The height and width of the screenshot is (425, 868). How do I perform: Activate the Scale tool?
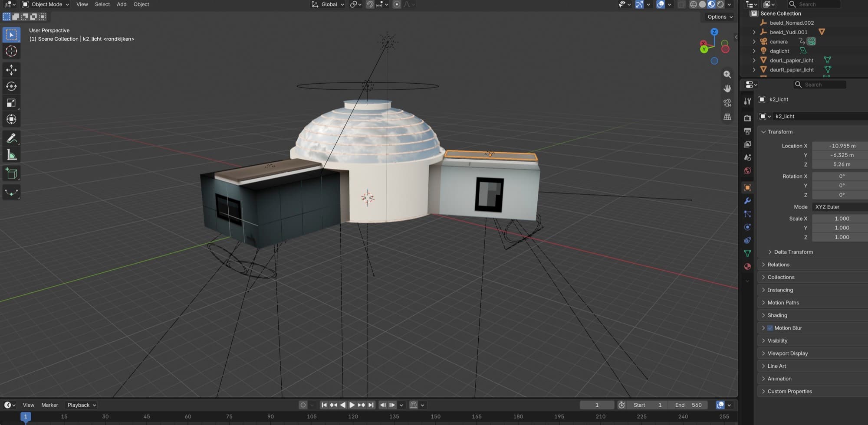pos(11,103)
